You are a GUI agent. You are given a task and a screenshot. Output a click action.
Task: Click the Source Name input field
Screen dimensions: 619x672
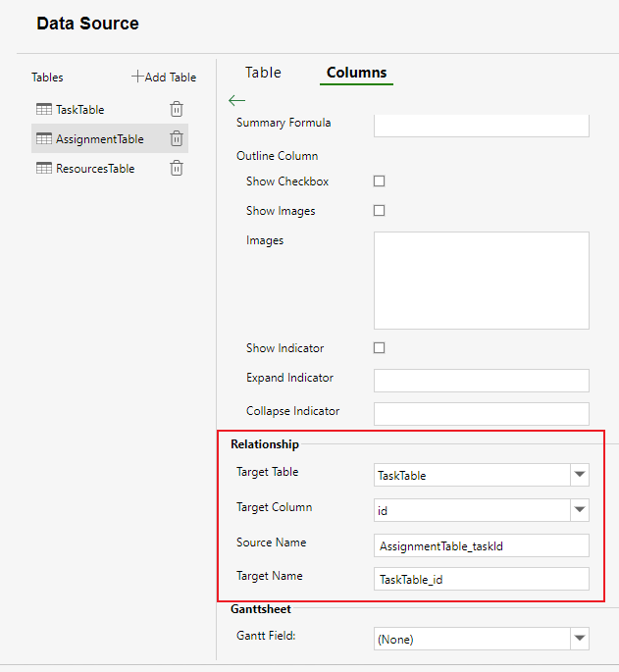tap(482, 545)
